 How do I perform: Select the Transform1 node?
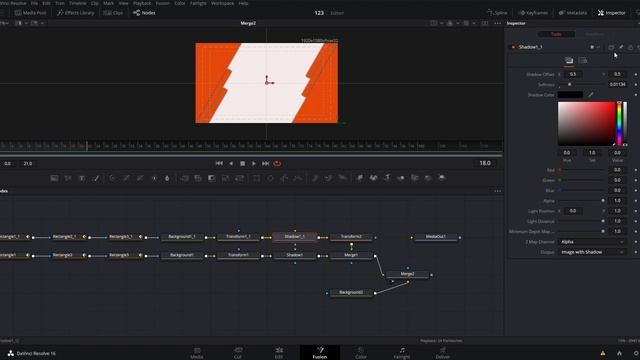point(238,255)
